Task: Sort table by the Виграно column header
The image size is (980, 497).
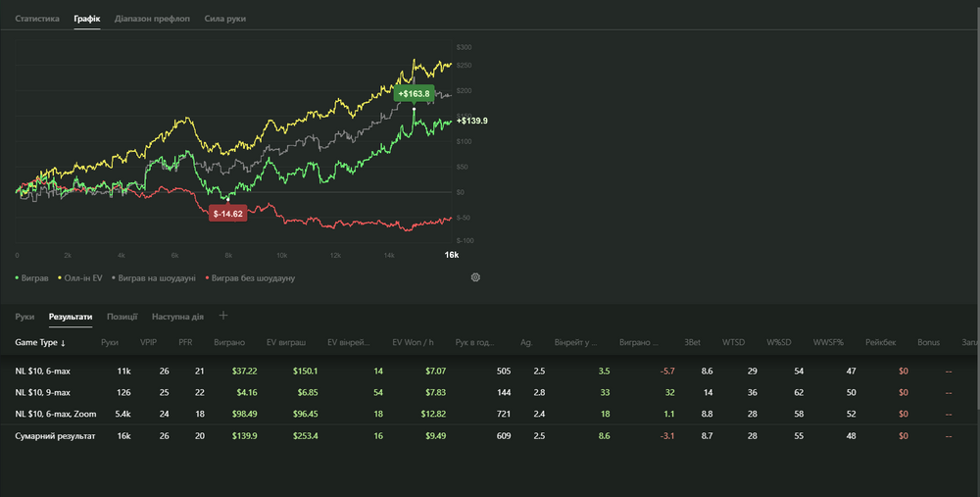Action: coord(229,343)
